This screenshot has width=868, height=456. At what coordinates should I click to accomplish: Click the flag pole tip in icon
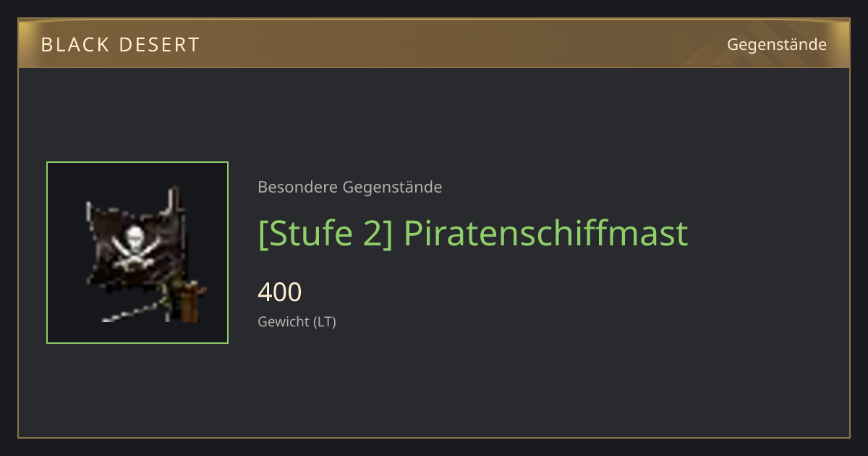click(174, 198)
